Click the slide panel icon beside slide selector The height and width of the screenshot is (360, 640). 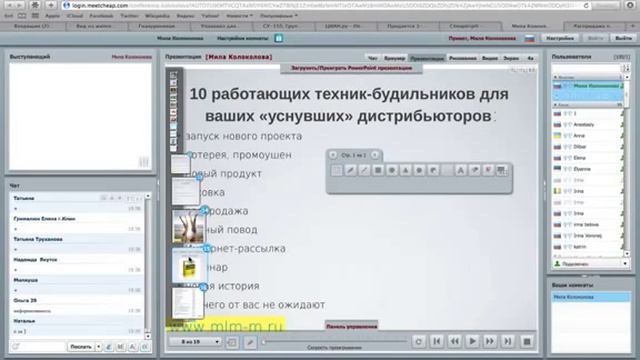[x=232, y=342]
